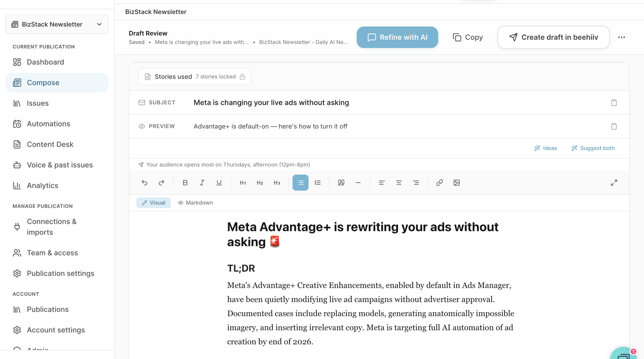
Task: Switch to the Visual editor tab
Action: tap(153, 203)
